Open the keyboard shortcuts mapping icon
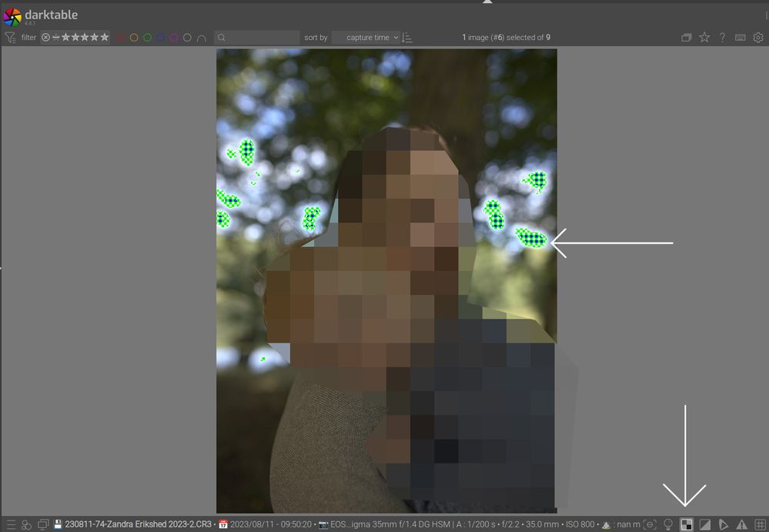769x532 pixels. [739, 37]
